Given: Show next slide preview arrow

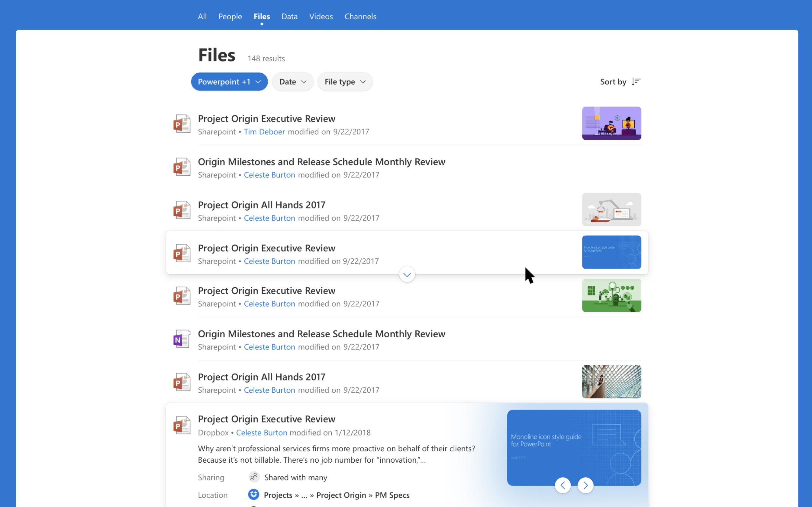Looking at the screenshot, I should pyautogui.click(x=585, y=485).
